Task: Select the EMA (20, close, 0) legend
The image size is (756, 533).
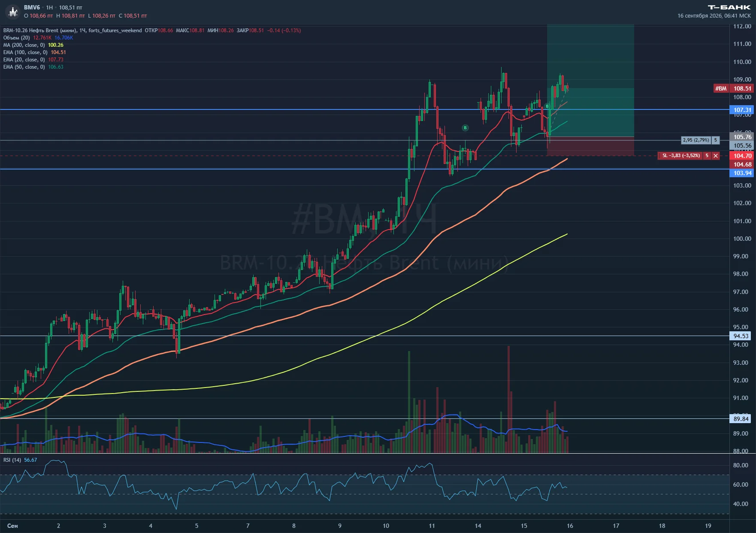Action: click(24, 60)
